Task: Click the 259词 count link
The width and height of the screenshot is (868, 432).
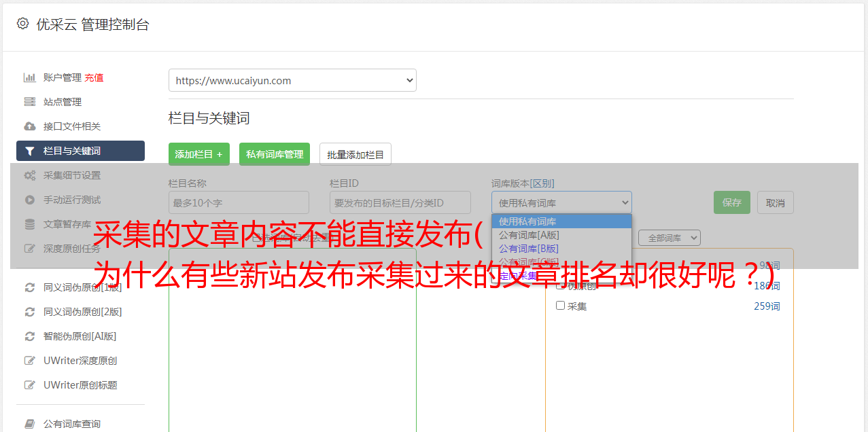Action: 767,306
